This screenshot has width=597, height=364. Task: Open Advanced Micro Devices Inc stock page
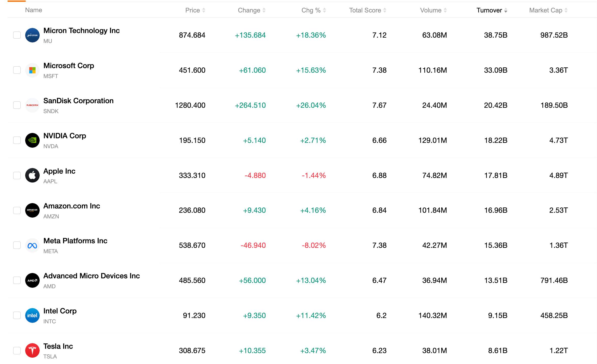[x=92, y=276]
